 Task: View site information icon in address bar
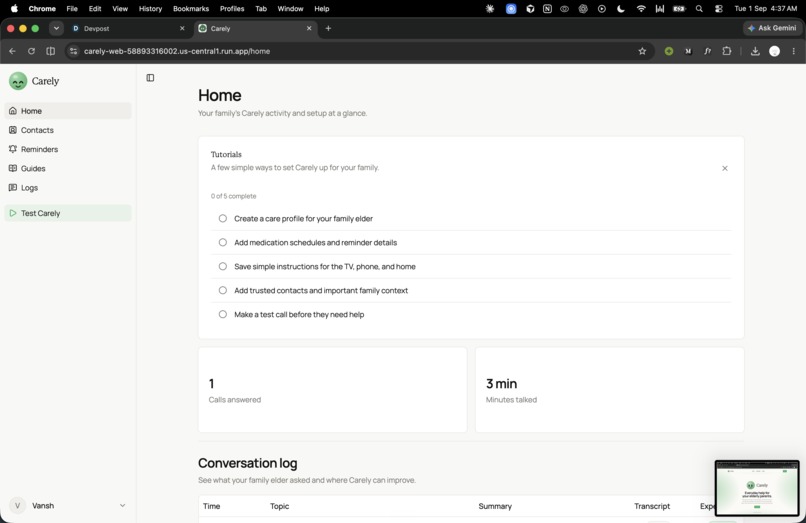pyautogui.click(x=74, y=51)
